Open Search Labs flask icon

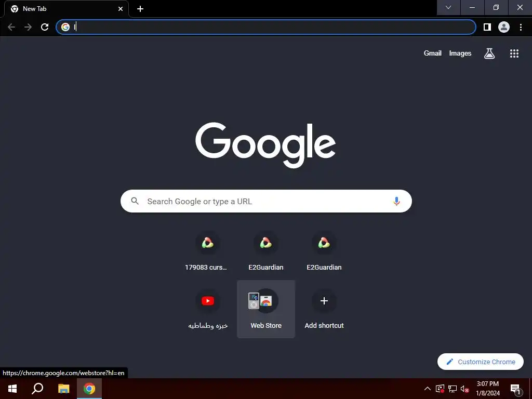pos(489,54)
